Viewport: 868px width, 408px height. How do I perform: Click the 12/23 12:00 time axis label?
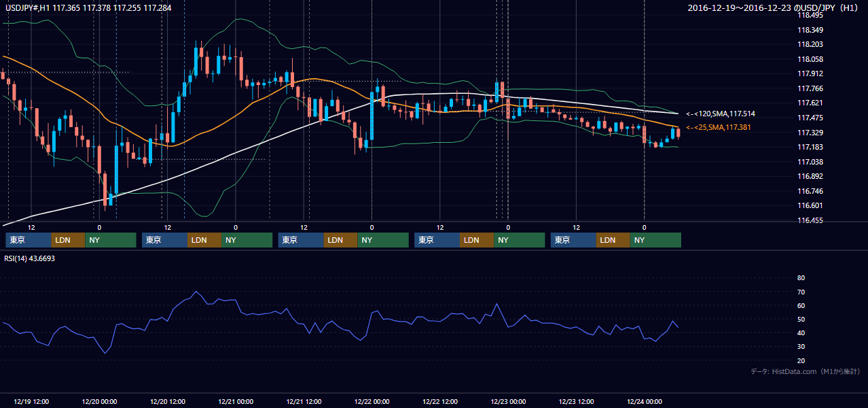pos(576,401)
